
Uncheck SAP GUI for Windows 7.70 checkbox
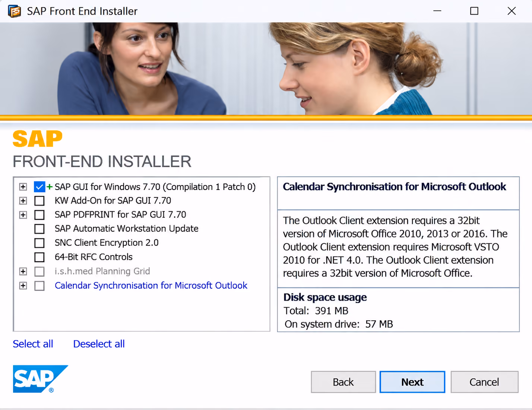click(39, 187)
